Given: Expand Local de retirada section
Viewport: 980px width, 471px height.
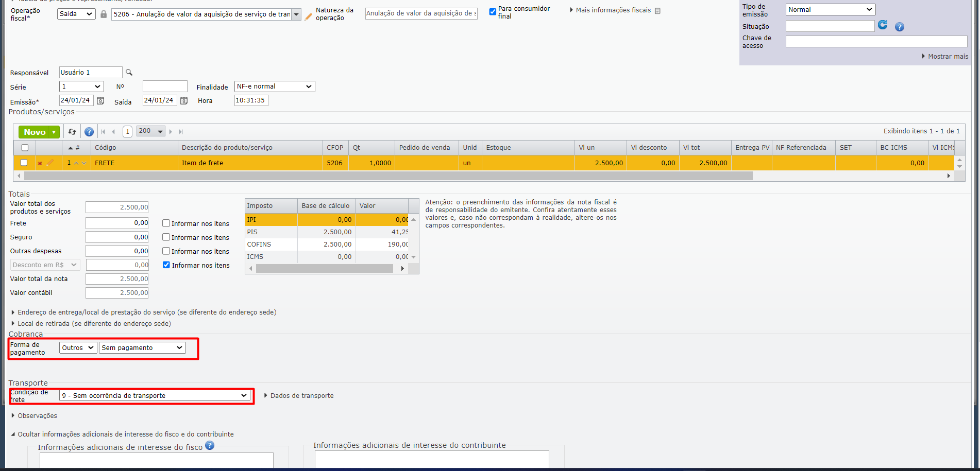Looking at the screenshot, I should pos(91,324).
